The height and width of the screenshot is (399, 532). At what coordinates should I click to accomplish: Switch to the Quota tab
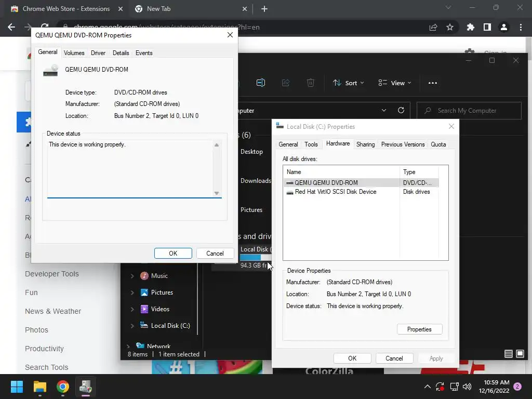coord(438,144)
